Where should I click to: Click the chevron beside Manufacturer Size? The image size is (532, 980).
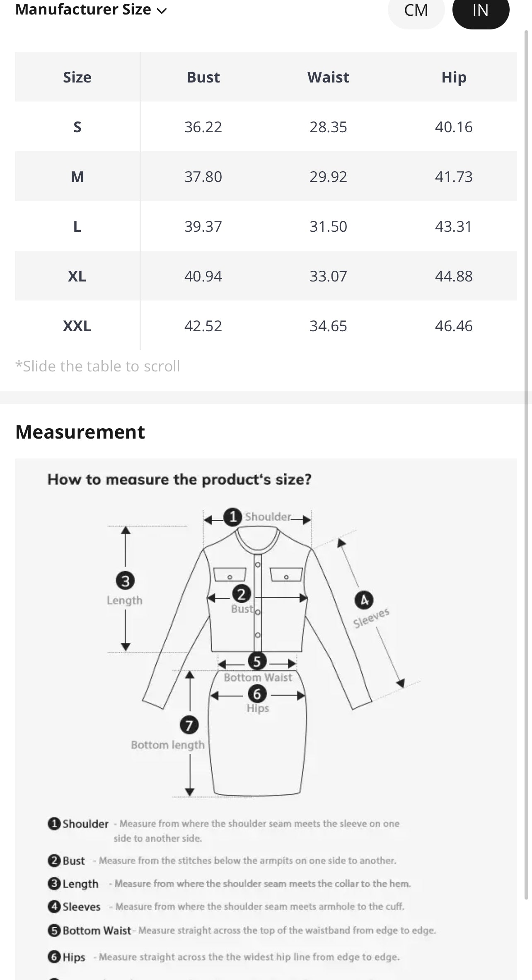click(162, 11)
